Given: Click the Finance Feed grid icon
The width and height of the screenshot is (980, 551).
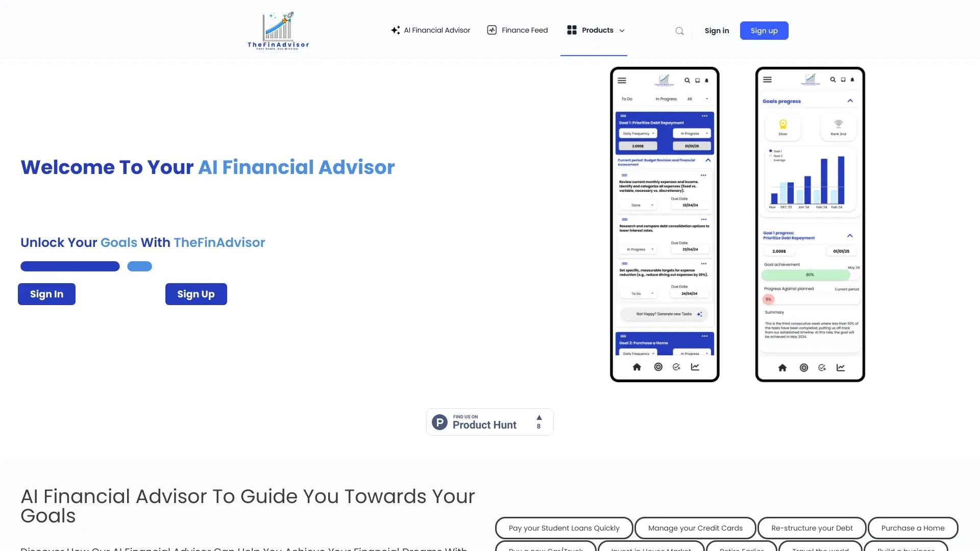Looking at the screenshot, I should click(x=492, y=30).
